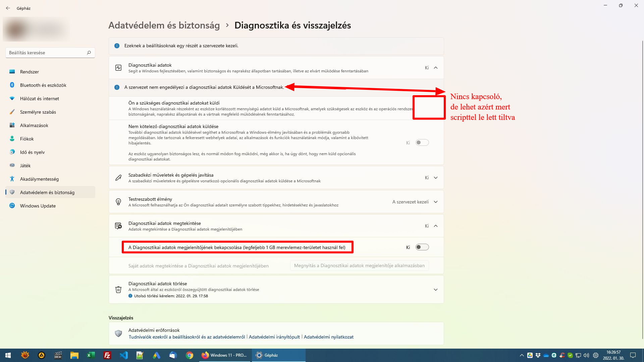Open Rendszer in the settings sidebar
The image size is (644, 362).
[x=50, y=72]
